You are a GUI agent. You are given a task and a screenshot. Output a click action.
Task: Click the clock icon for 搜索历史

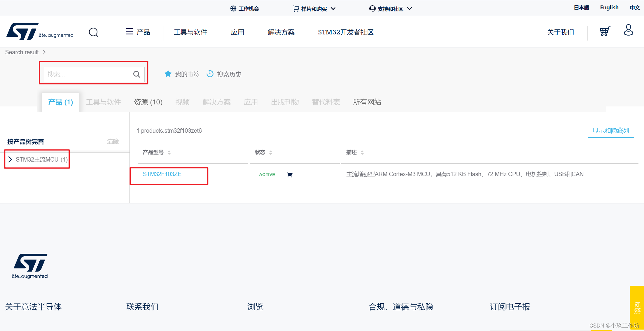[210, 74]
